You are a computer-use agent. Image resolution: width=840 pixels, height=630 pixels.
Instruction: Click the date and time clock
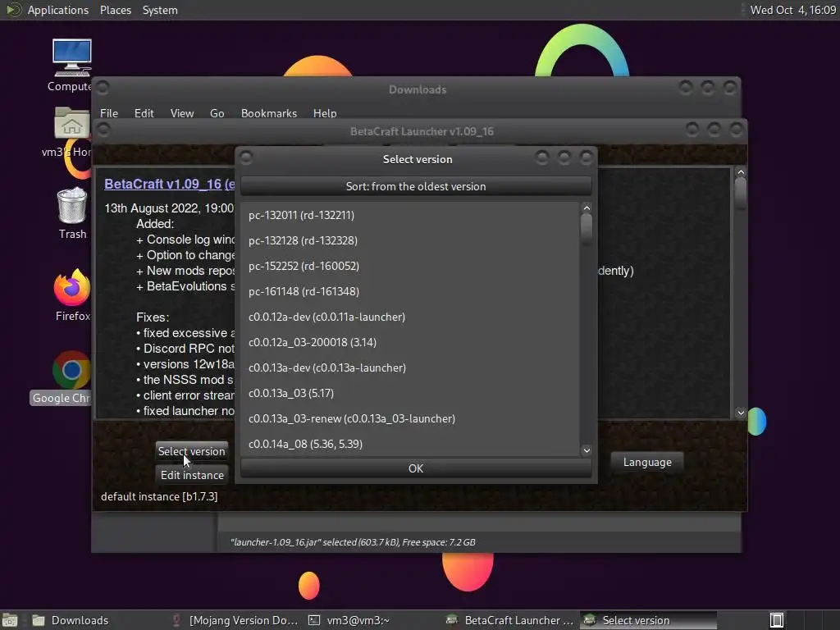coord(793,10)
